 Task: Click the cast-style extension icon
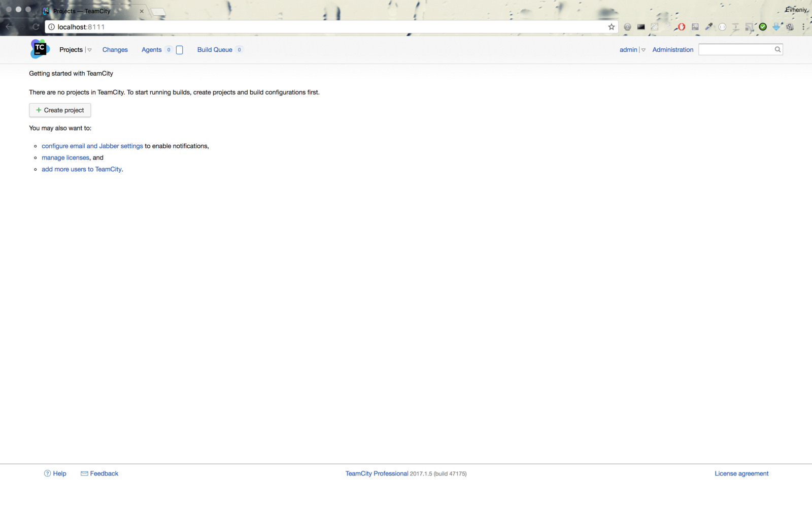point(749,27)
